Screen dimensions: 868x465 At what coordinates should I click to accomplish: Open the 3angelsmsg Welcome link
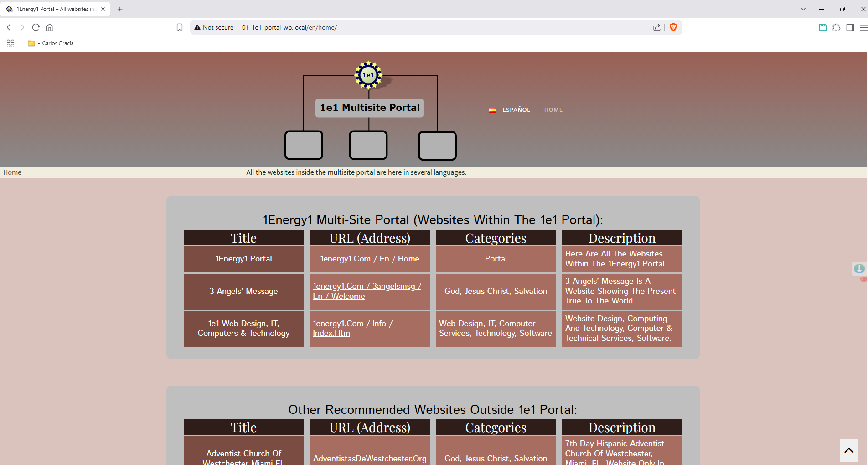[x=367, y=291]
